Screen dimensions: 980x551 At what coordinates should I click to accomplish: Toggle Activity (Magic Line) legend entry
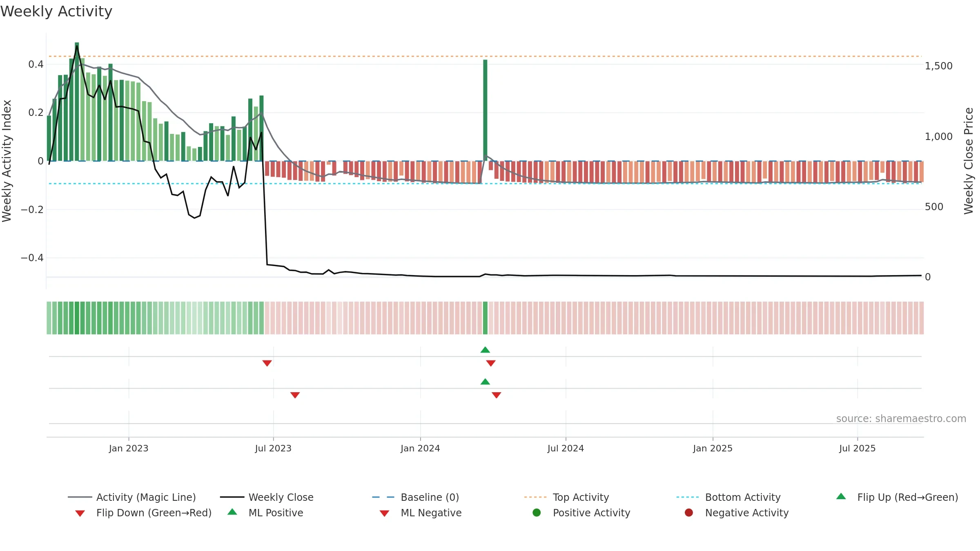(x=132, y=497)
